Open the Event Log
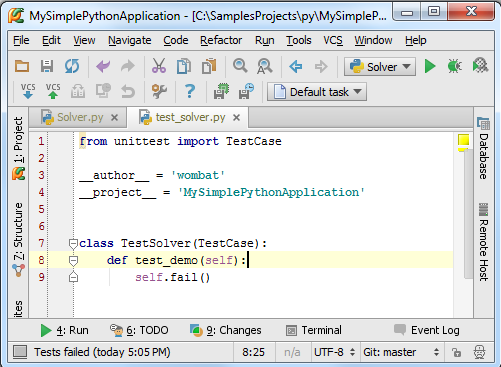 (x=427, y=330)
